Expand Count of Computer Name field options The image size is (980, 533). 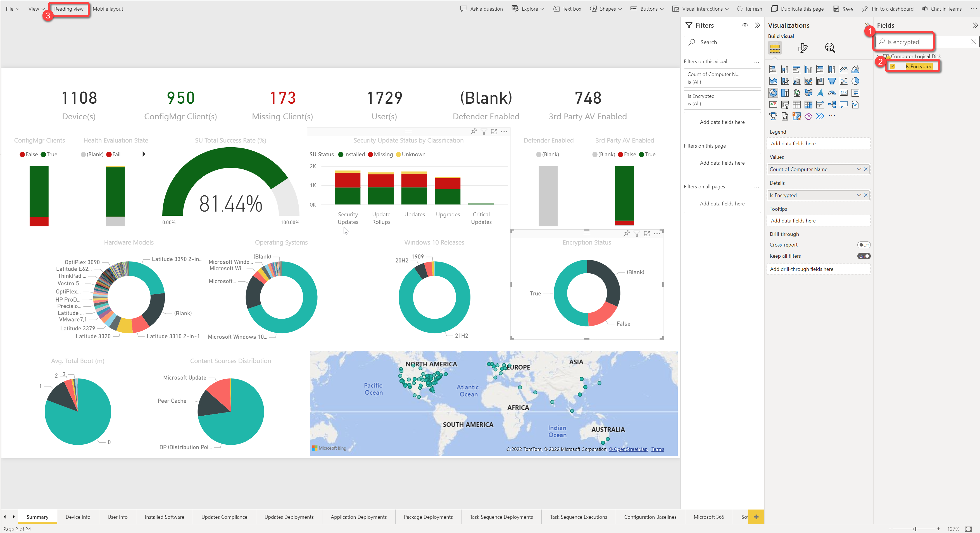pos(859,169)
